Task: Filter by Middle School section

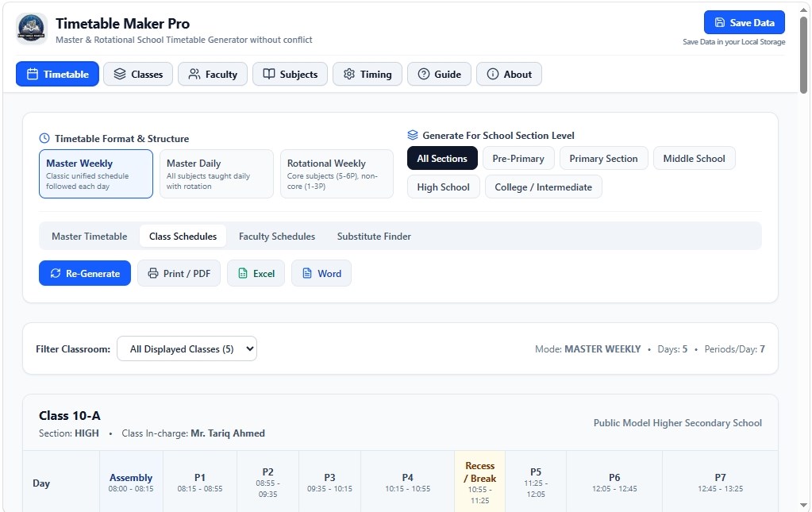Action: [695, 159]
